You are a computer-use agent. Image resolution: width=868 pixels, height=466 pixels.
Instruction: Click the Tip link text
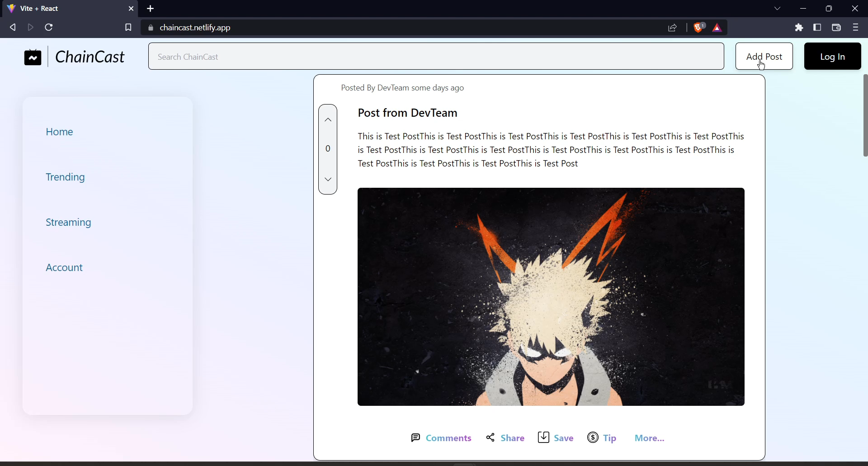click(x=609, y=438)
